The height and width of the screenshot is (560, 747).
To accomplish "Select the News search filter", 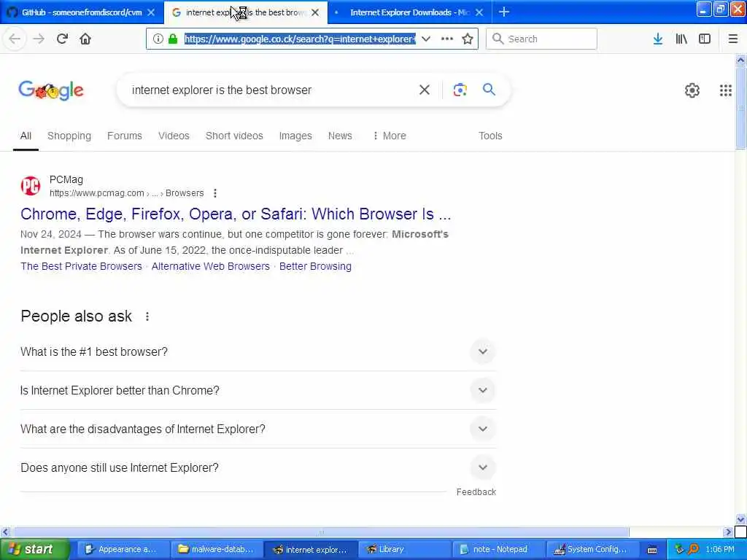I will [x=340, y=136].
